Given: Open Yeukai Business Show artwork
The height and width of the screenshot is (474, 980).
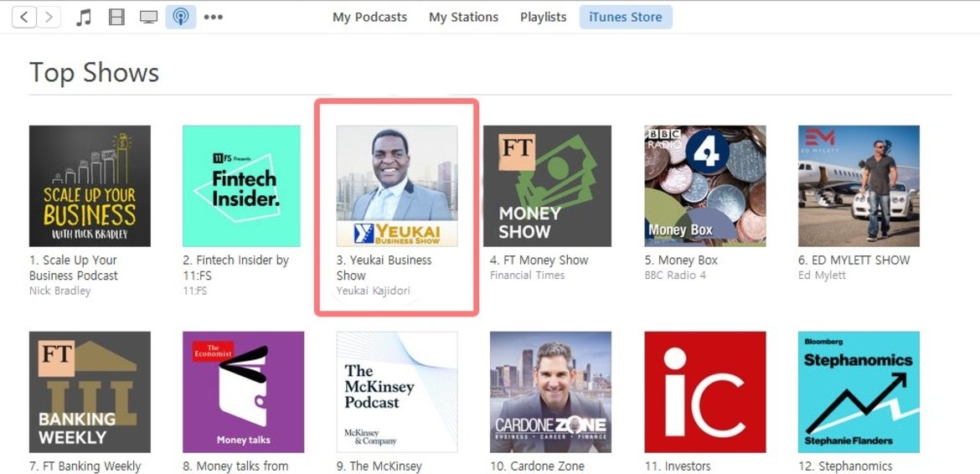Looking at the screenshot, I should (397, 186).
